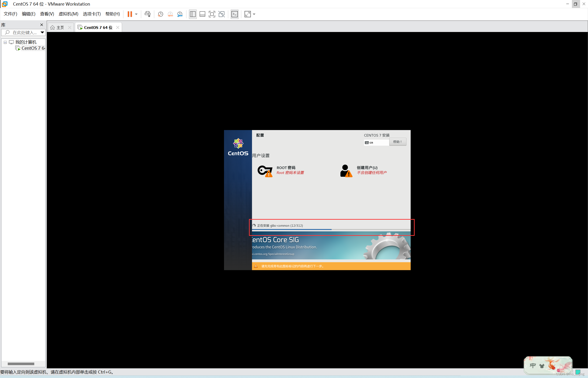Collapse the 我的计算机 tree node

(5, 42)
